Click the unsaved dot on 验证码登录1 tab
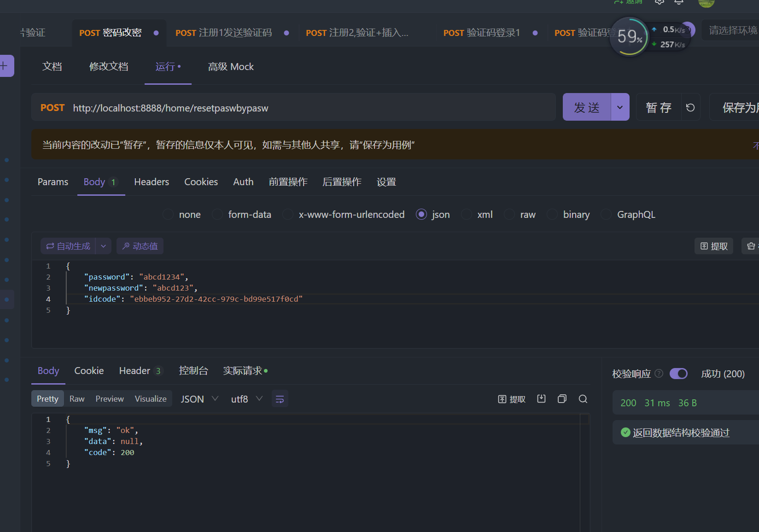The height and width of the screenshot is (532, 759). click(535, 33)
